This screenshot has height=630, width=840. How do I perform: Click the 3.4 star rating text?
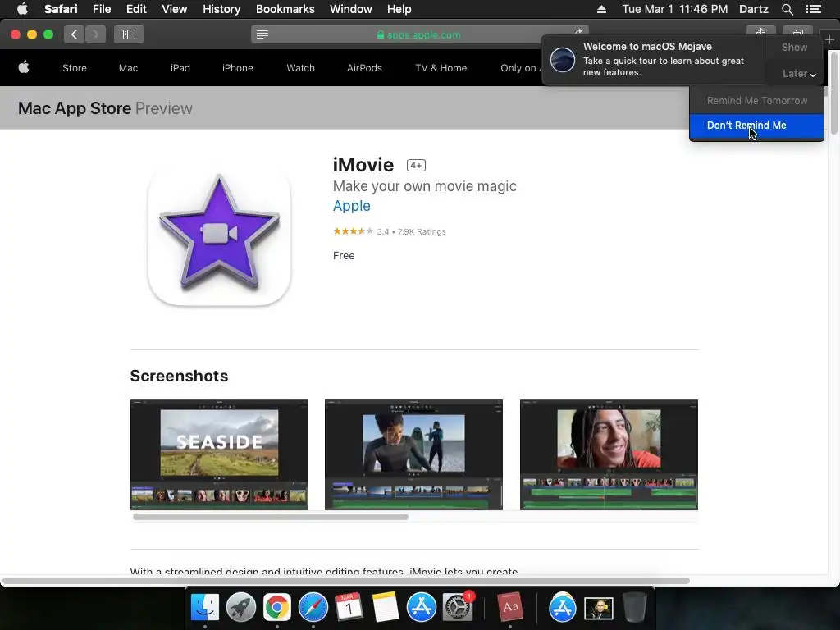(382, 231)
